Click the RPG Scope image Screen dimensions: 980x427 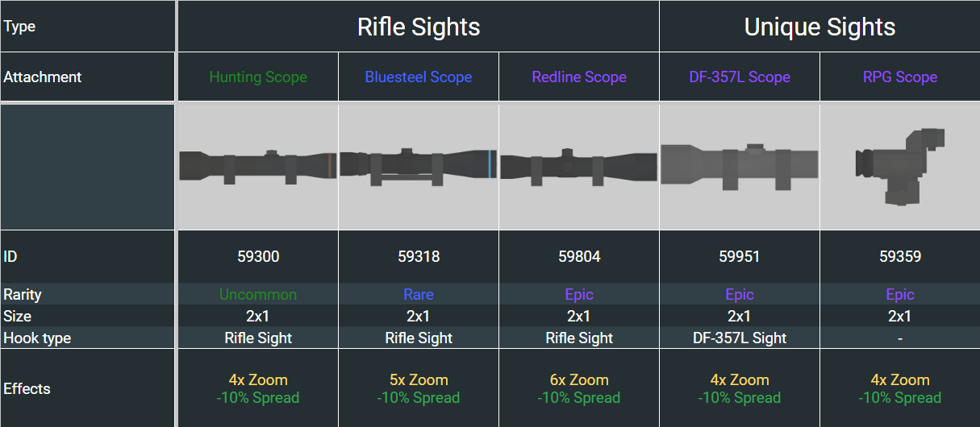click(x=900, y=166)
